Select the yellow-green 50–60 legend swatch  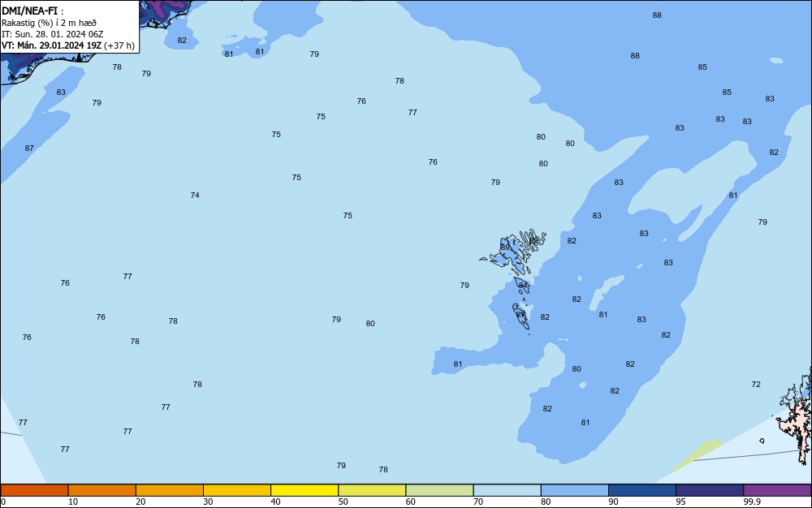tap(372, 490)
